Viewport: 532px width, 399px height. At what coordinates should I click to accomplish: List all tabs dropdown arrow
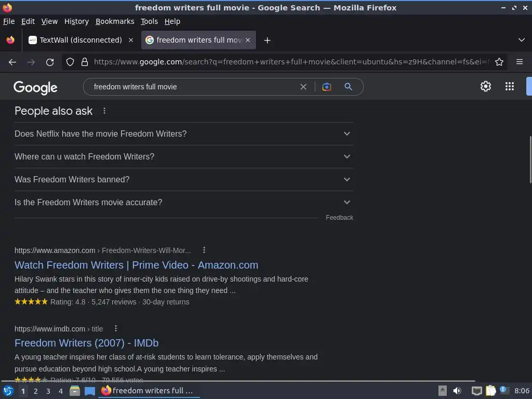click(522, 40)
